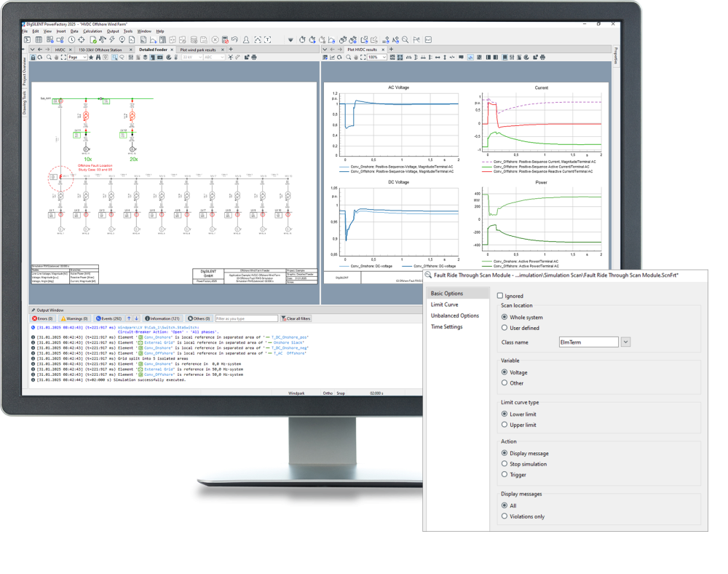The width and height of the screenshot is (728, 574).
Task: Expand the tab list chevron left of HVDC tab
Action: pos(32,50)
